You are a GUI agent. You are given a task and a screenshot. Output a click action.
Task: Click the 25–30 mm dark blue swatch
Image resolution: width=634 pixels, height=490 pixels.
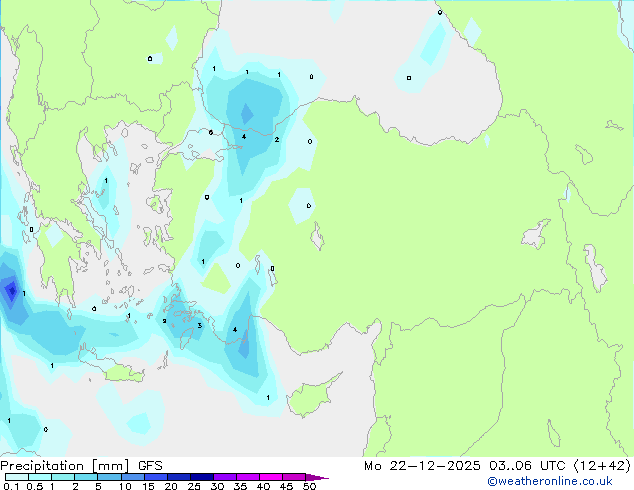point(201,477)
